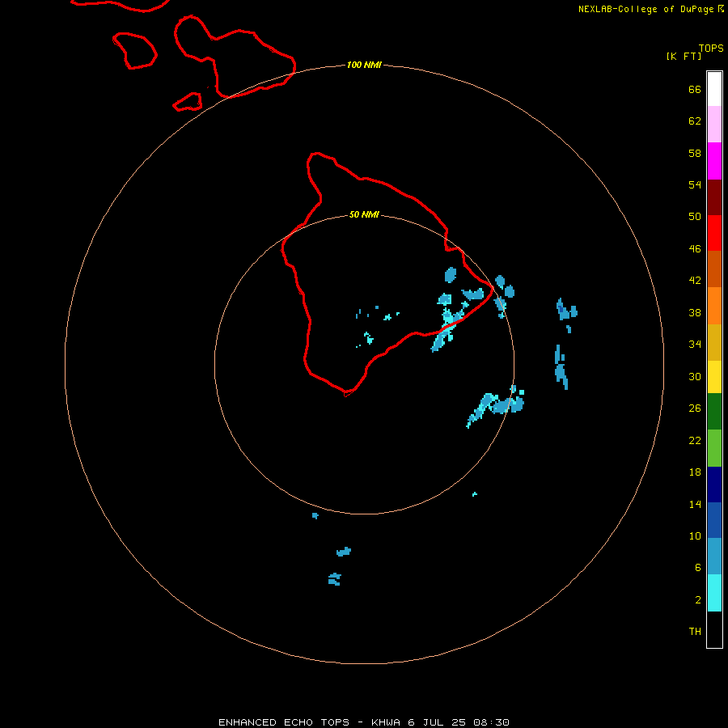Viewport: 728px width, 728px height.
Task: Pick the cyan legend swatch
Action: pyautogui.click(x=714, y=593)
